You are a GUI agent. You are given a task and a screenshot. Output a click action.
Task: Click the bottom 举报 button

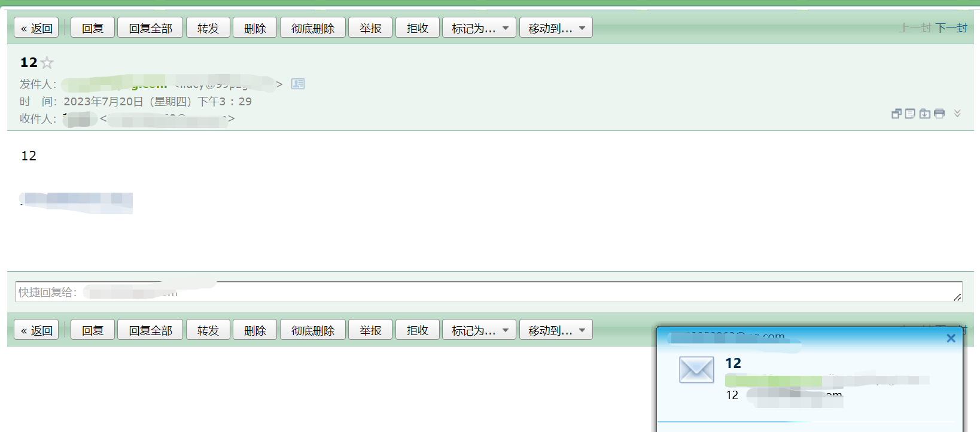(370, 330)
